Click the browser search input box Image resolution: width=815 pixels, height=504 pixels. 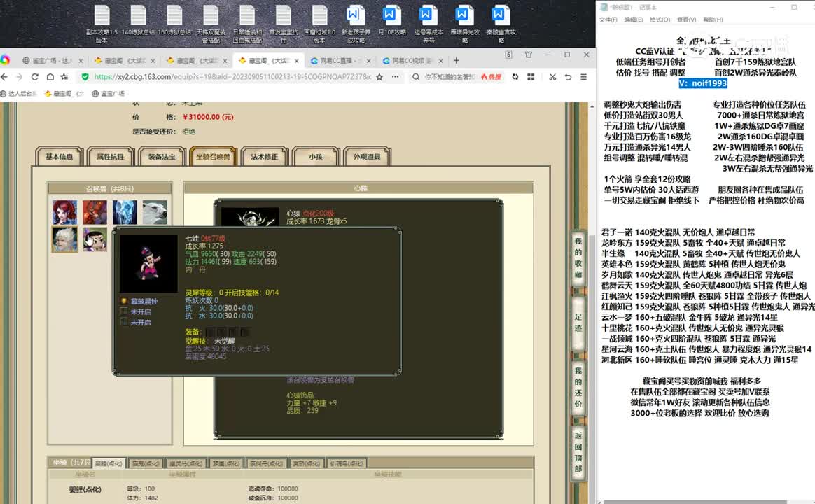tap(450, 77)
